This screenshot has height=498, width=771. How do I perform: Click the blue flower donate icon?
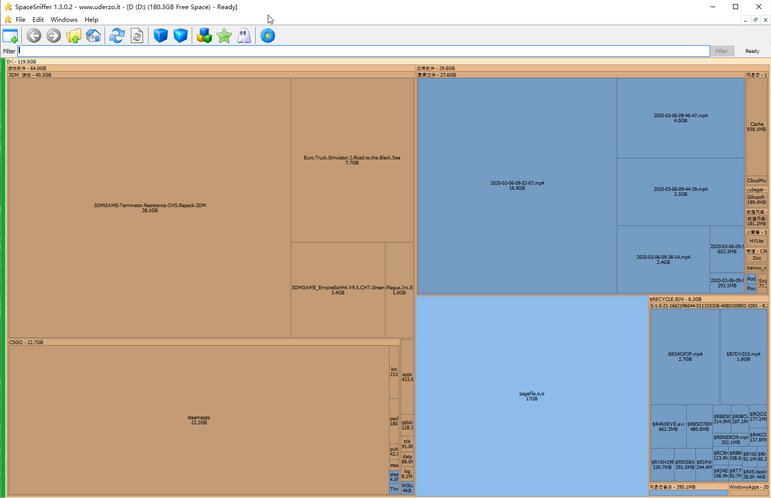[x=267, y=36]
